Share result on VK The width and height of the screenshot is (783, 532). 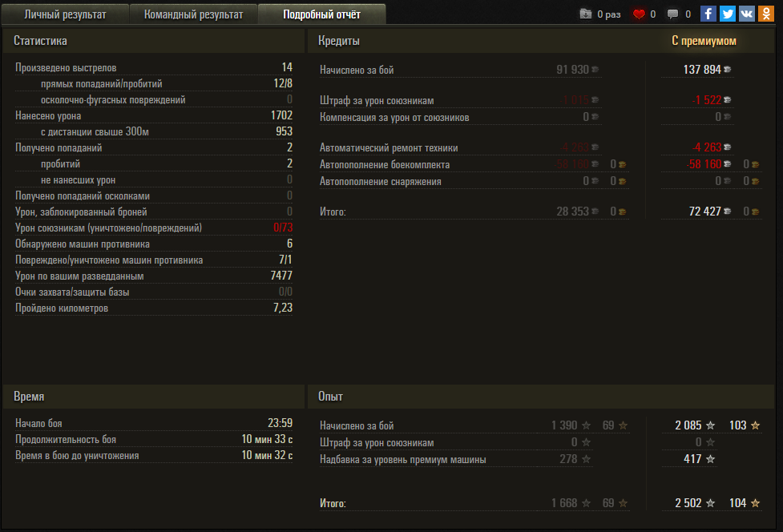(747, 14)
